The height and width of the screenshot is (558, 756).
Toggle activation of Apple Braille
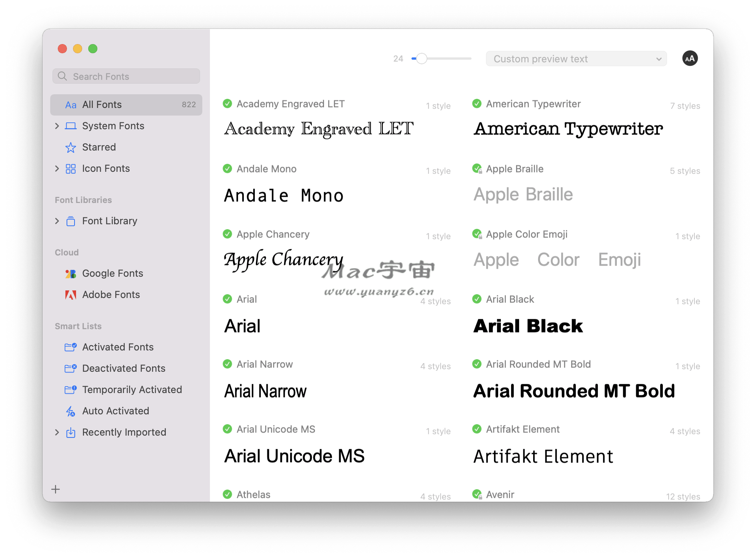(x=477, y=168)
